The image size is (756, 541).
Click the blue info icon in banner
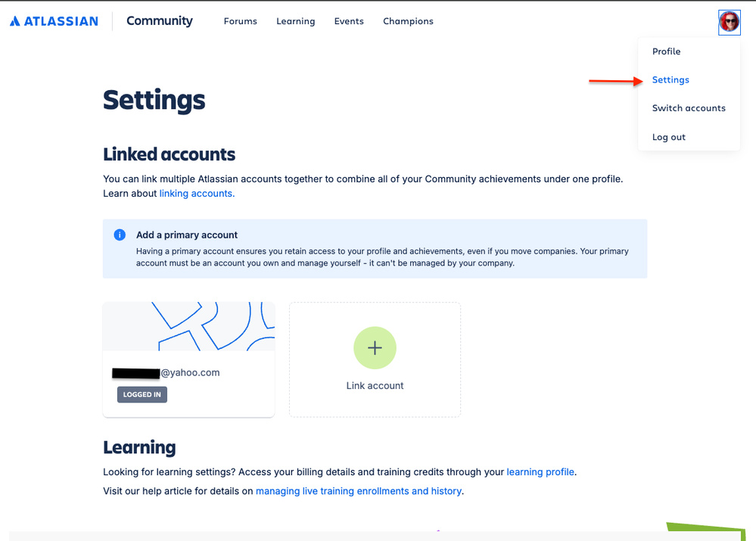[x=120, y=235]
